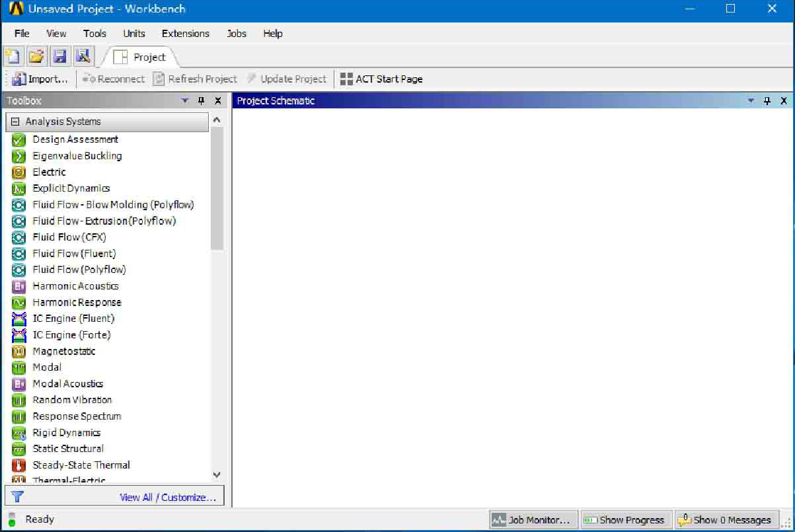
Task: Open View All / Customize link
Action: [x=168, y=498]
